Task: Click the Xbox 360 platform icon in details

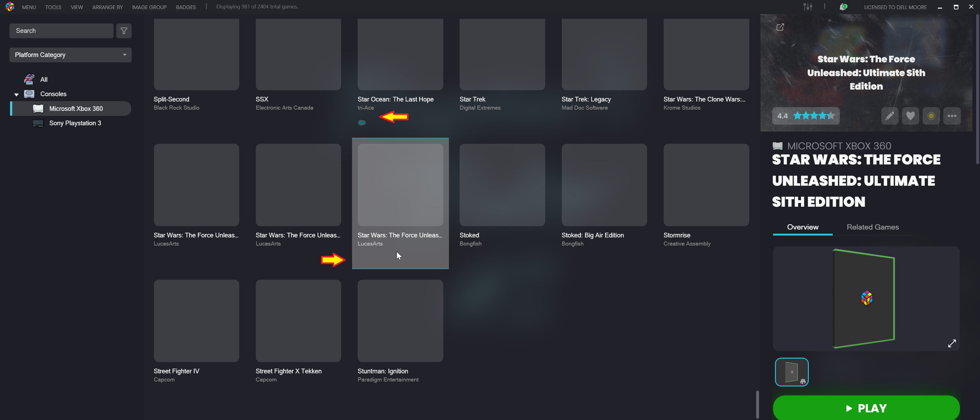Action: 777,146
